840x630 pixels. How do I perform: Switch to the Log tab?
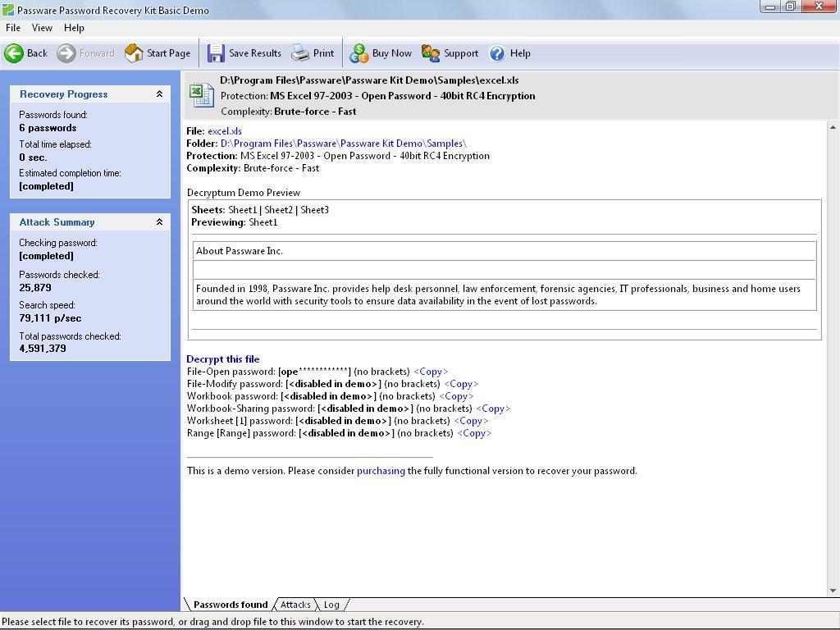(x=331, y=605)
